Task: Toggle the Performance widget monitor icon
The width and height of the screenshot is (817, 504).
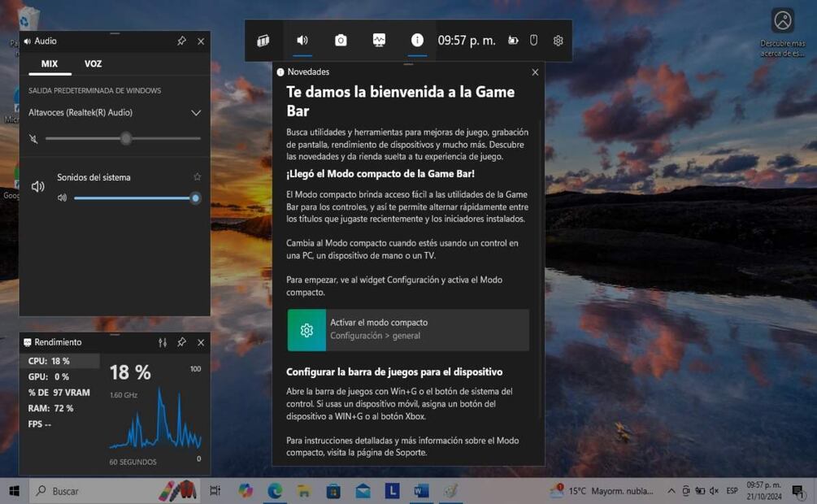Action: point(379,41)
